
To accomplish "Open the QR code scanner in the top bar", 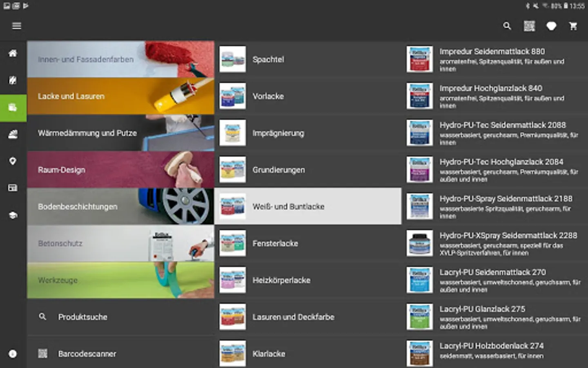I will [x=529, y=26].
